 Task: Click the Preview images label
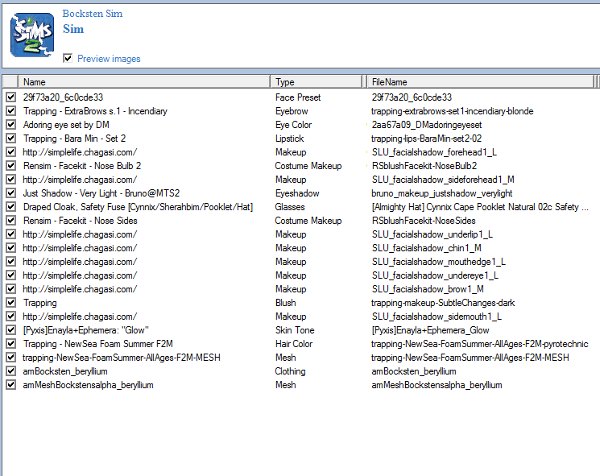click(109, 59)
